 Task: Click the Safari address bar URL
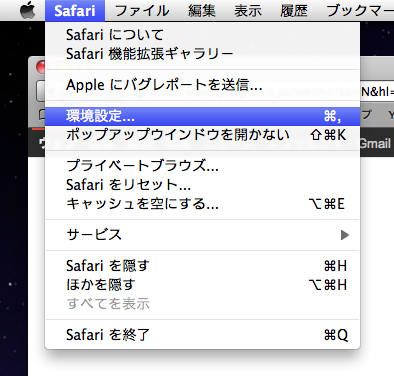point(377,91)
